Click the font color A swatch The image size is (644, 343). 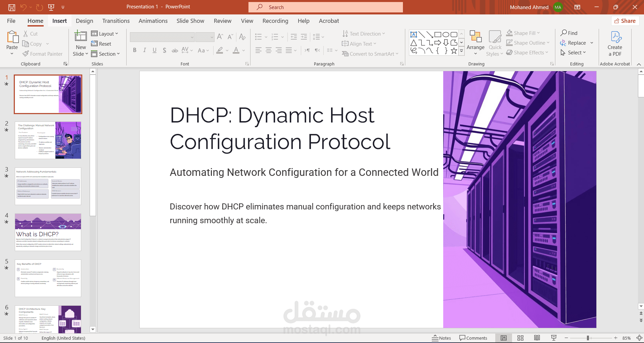coord(236,50)
